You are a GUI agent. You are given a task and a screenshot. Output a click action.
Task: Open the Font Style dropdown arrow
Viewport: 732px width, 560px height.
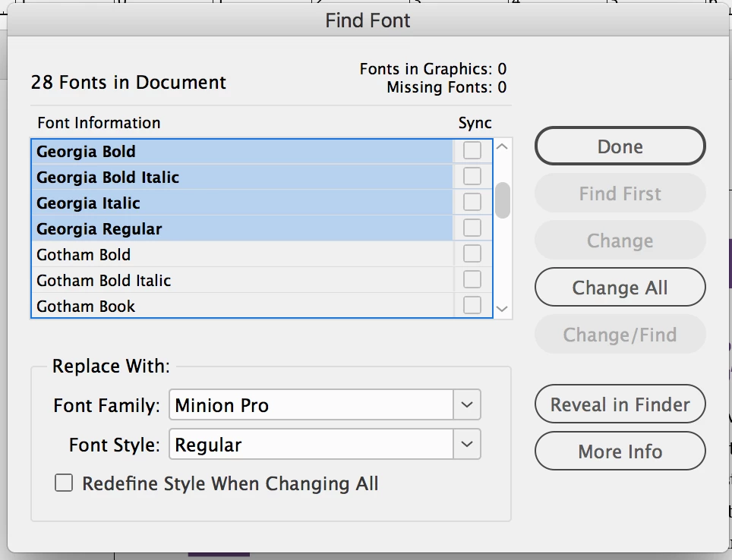tap(467, 444)
